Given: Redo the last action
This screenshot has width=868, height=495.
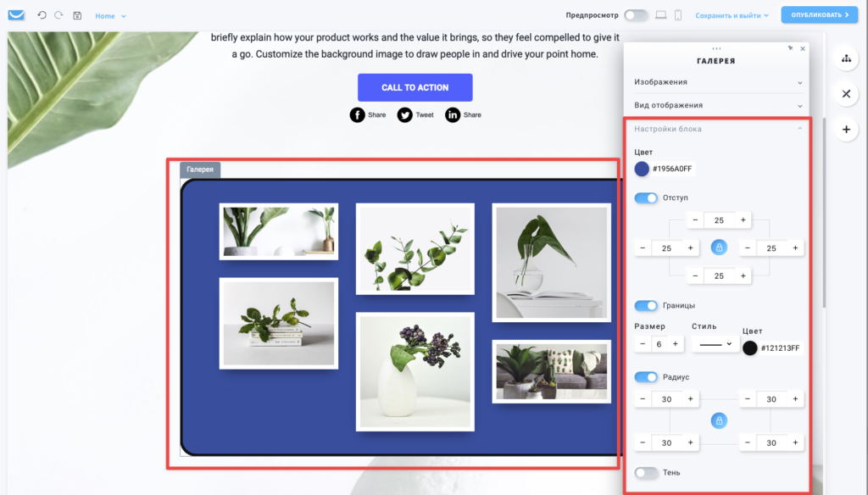Looking at the screenshot, I should tap(58, 15).
